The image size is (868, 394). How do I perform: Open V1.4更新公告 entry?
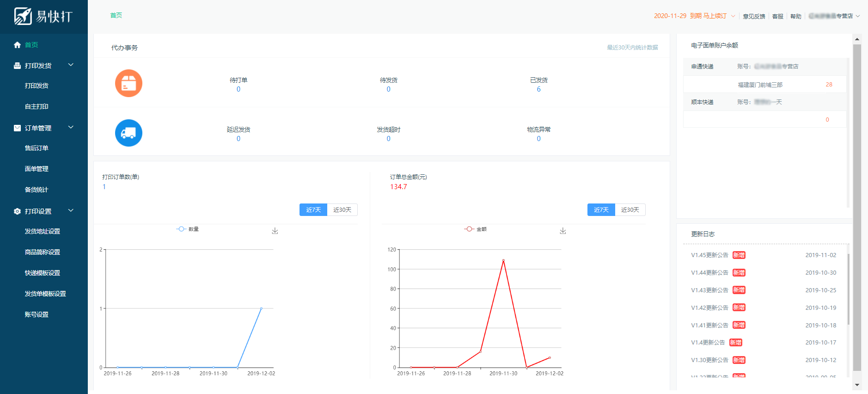pyautogui.click(x=708, y=343)
